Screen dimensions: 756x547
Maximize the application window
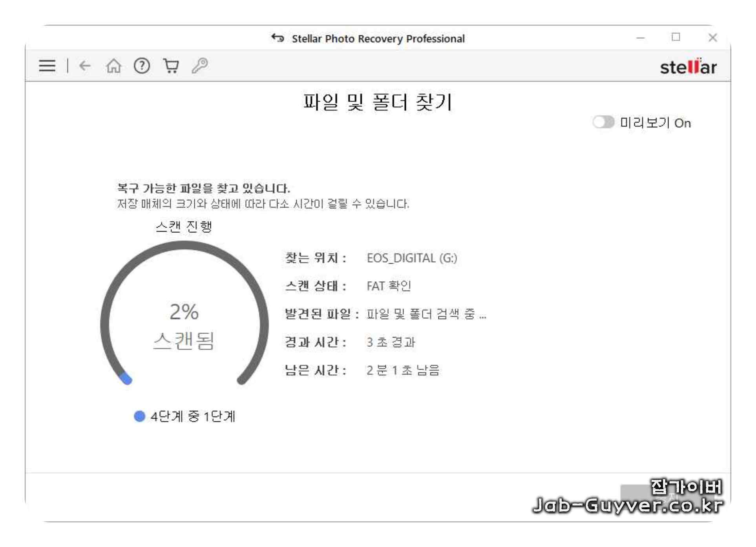point(676,37)
